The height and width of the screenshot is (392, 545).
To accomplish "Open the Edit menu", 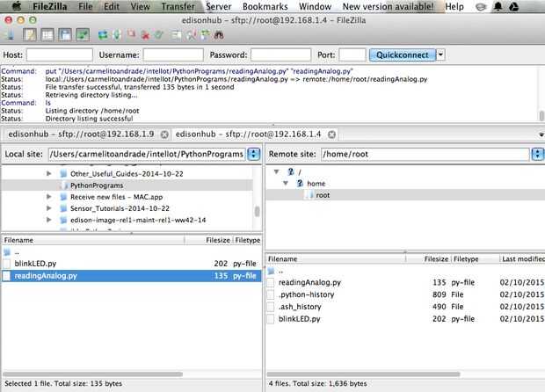I will point(112,6).
